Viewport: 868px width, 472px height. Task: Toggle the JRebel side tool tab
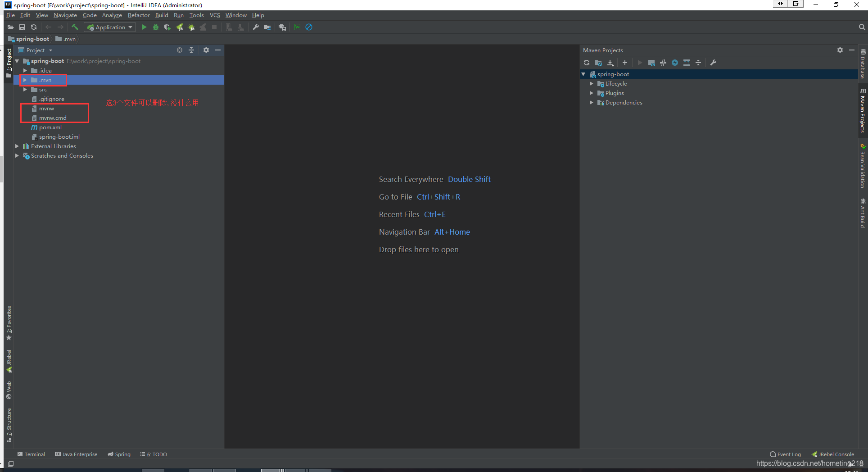coord(9,361)
